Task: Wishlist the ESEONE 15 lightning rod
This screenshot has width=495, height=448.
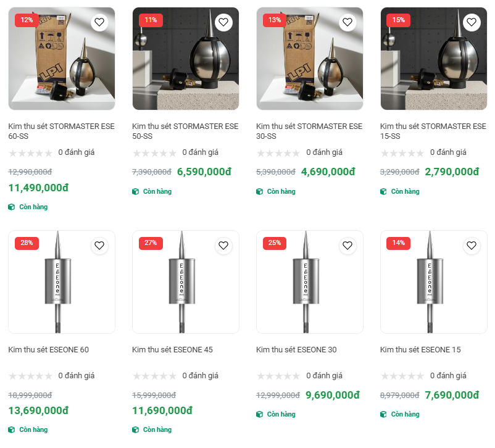Action: pos(472,246)
